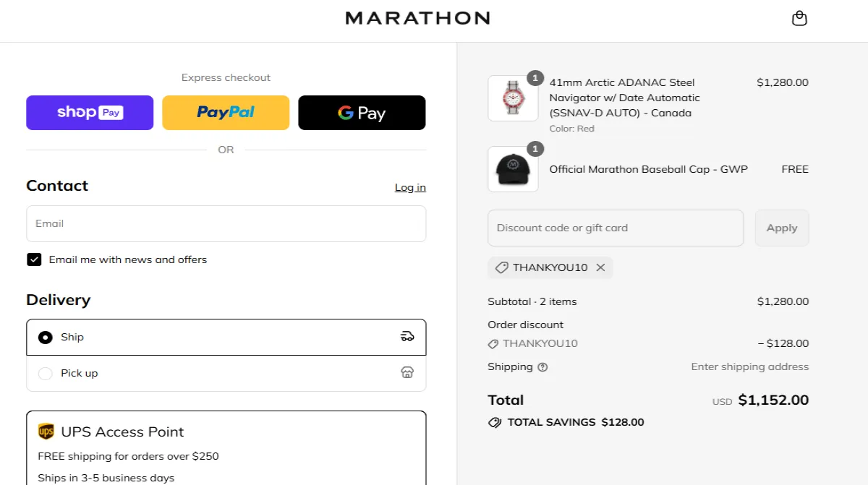The image size is (868, 485).
Task: Choose the Pick up delivery option
Action: (x=46, y=374)
